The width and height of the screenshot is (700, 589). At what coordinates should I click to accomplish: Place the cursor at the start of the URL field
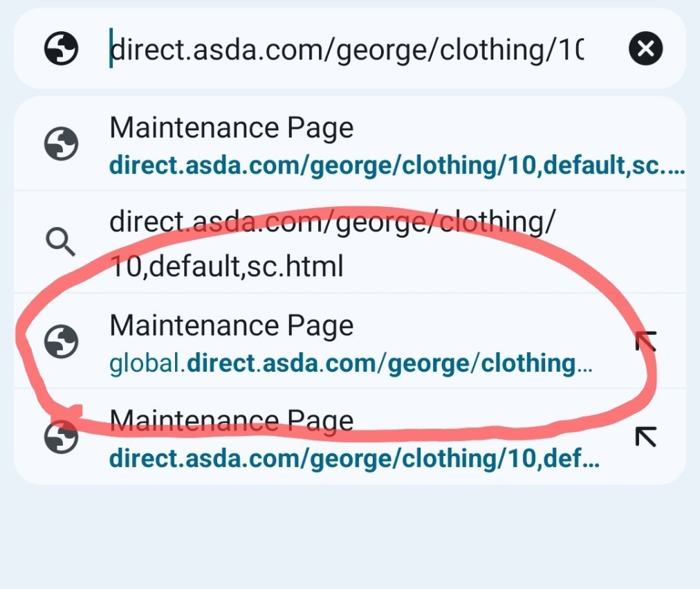tap(112, 50)
